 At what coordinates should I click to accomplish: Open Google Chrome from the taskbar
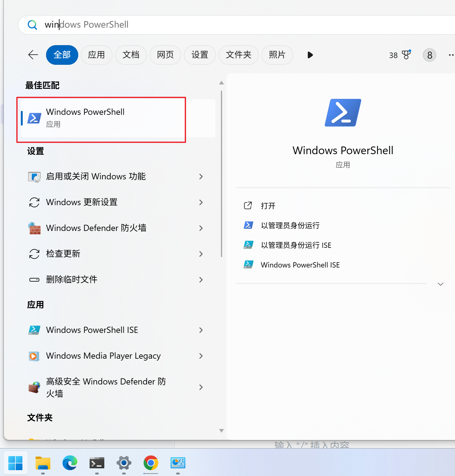[x=151, y=463]
